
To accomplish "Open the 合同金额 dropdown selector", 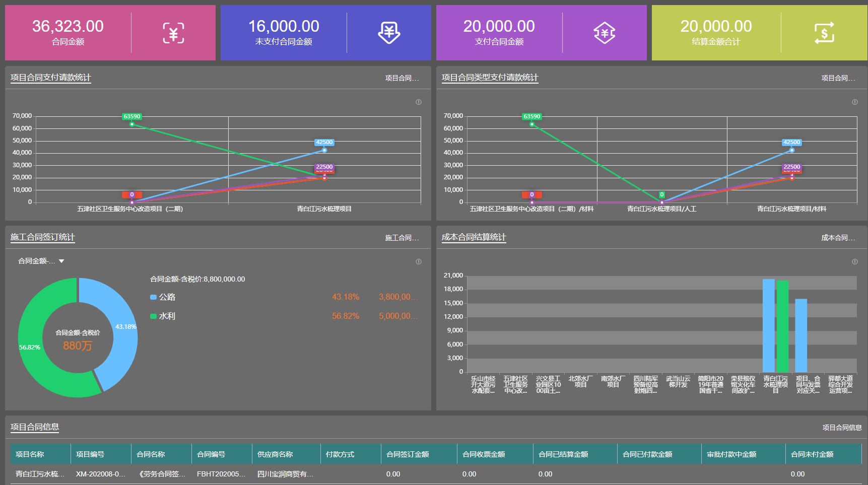I will click(41, 261).
